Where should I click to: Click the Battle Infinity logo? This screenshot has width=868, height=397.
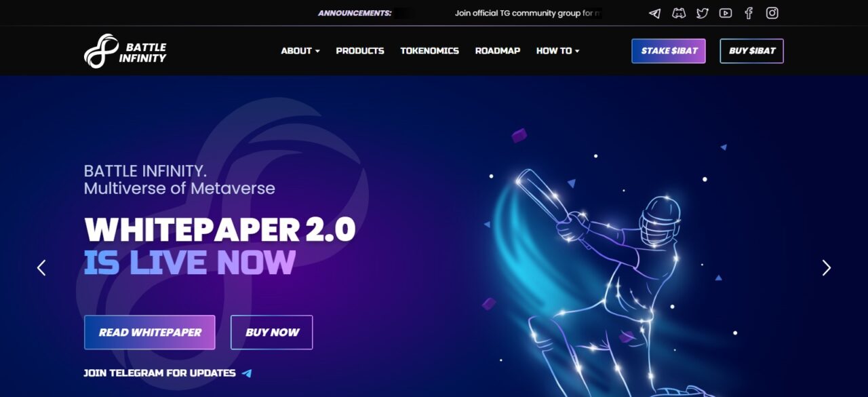(125, 51)
